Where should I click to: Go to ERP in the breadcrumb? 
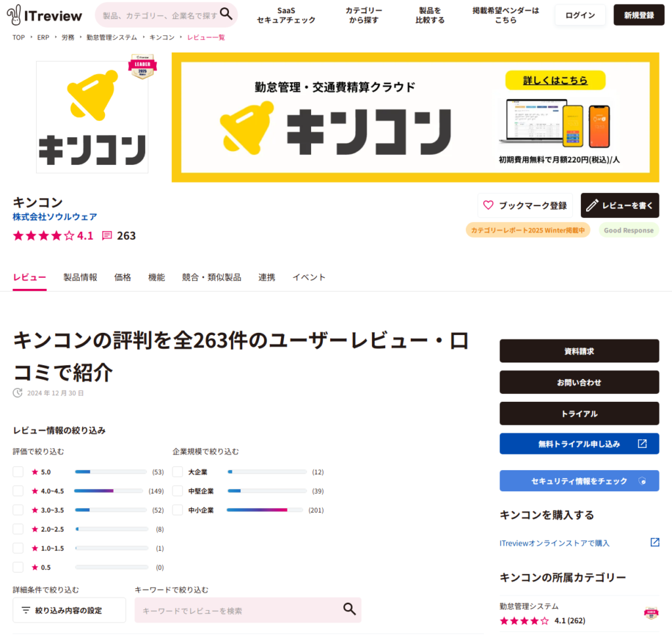click(x=43, y=37)
